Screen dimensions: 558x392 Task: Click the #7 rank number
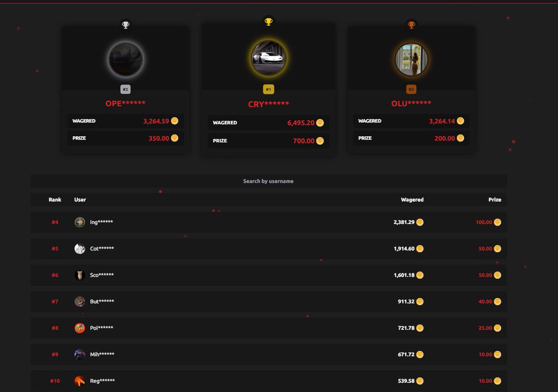click(55, 302)
